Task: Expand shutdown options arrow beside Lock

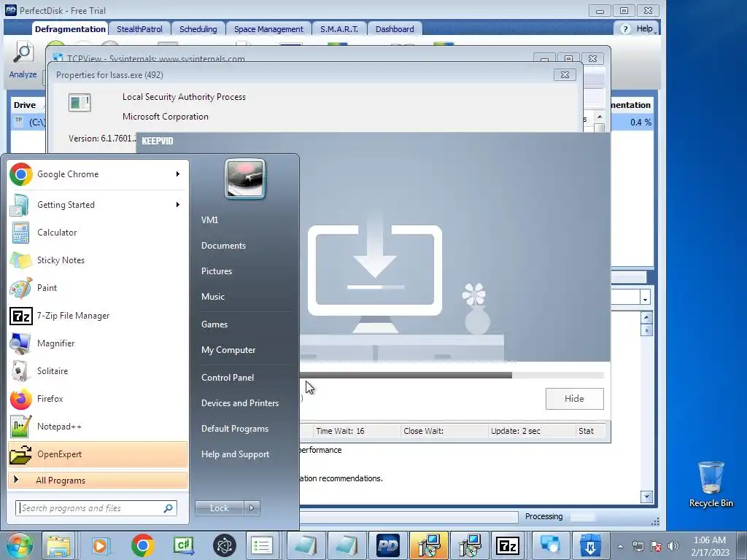Action: click(x=252, y=508)
